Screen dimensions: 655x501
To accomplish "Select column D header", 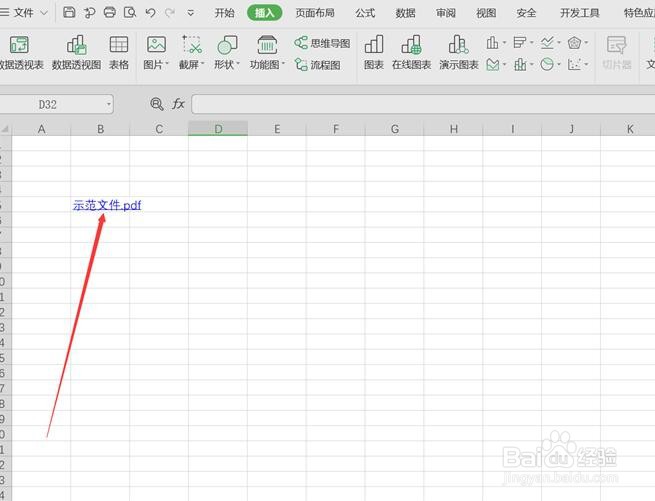I will click(218, 129).
